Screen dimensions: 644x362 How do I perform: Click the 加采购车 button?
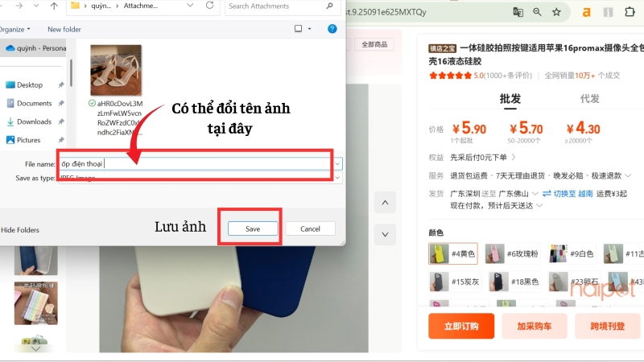(535, 327)
